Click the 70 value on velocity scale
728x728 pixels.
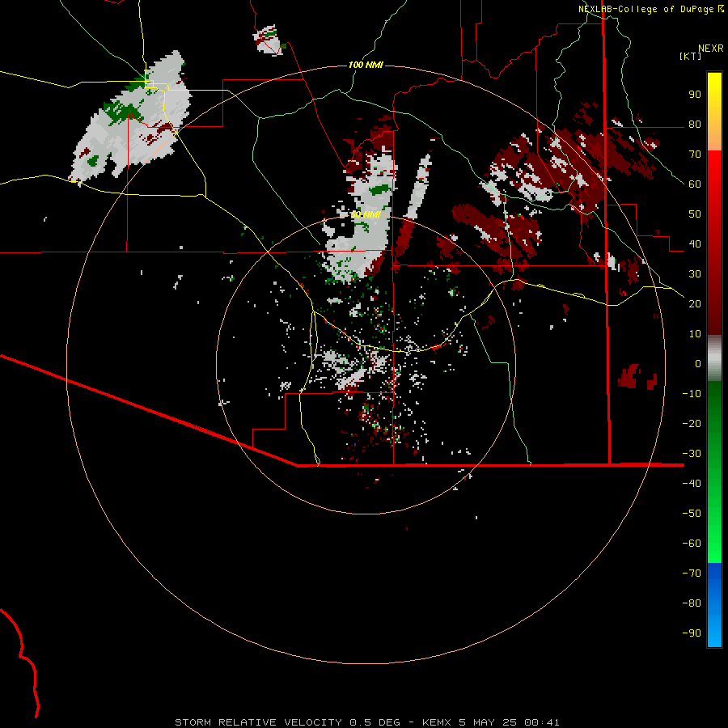[x=695, y=154]
